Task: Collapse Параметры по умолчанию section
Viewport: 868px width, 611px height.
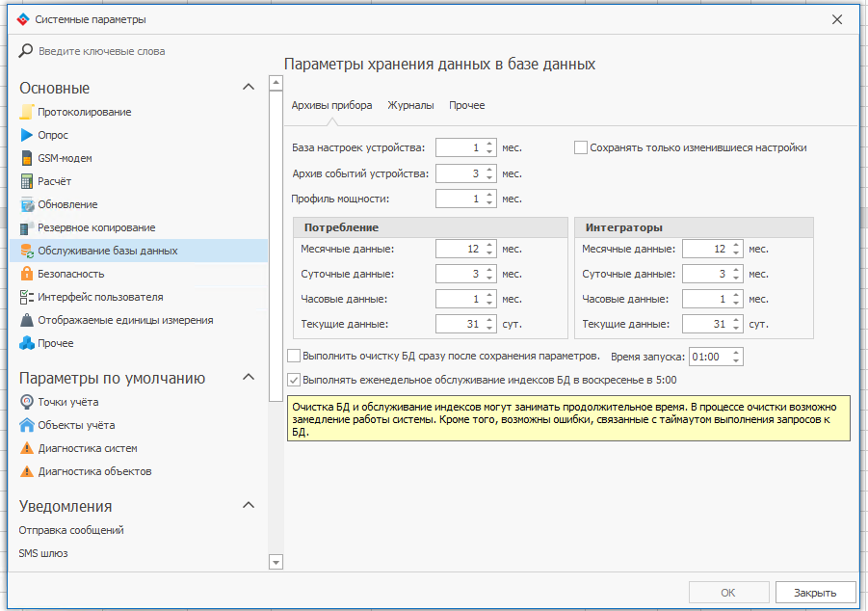Action: (x=249, y=378)
